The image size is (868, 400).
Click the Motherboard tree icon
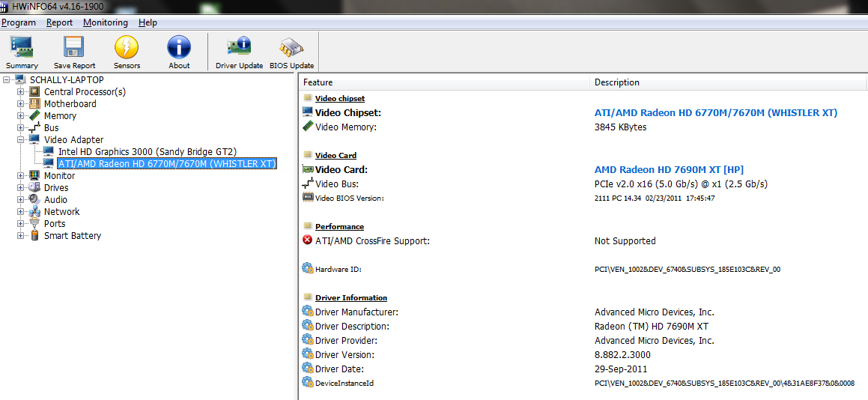point(34,103)
